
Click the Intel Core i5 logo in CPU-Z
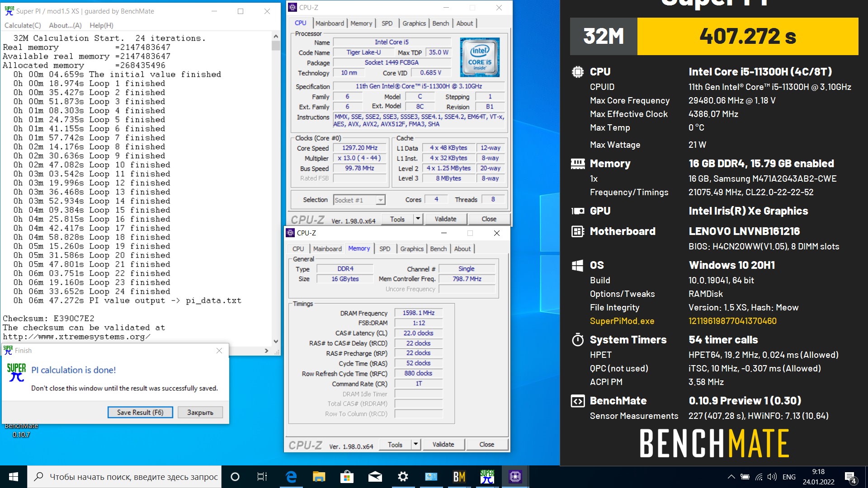click(x=480, y=57)
